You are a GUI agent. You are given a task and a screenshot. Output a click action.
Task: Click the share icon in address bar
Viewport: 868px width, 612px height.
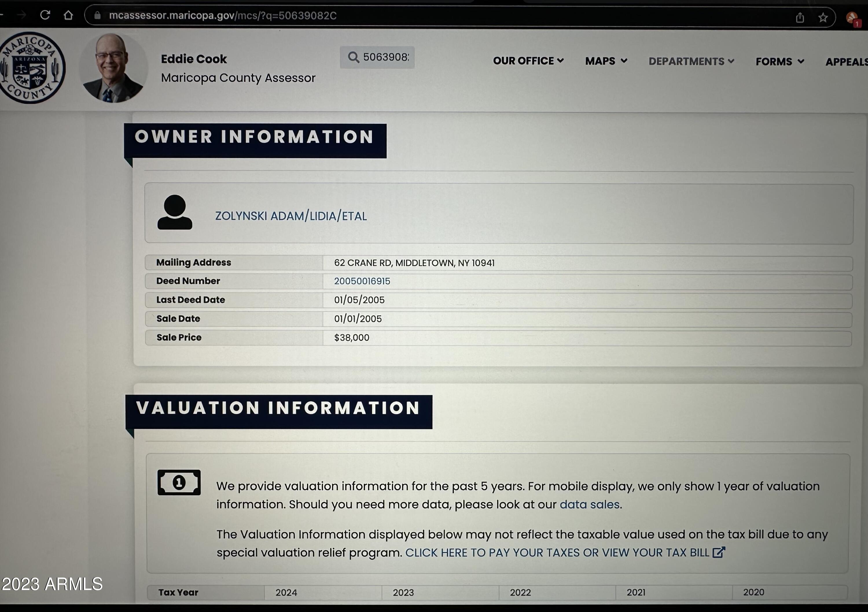coord(800,17)
